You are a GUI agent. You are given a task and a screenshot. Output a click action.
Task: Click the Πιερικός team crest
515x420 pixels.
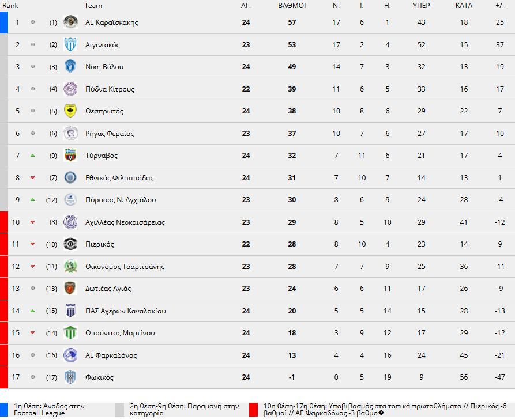[x=70, y=244]
